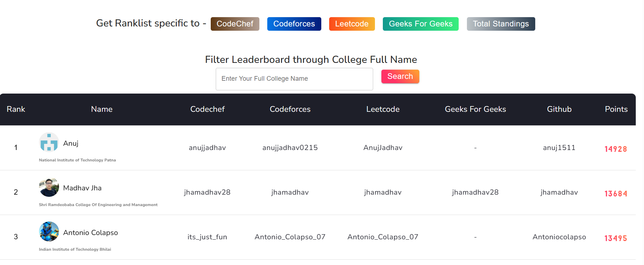Click Codechef handle its_just_fun
Image resolution: width=644 pixels, height=265 pixels.
pos(208,237)
